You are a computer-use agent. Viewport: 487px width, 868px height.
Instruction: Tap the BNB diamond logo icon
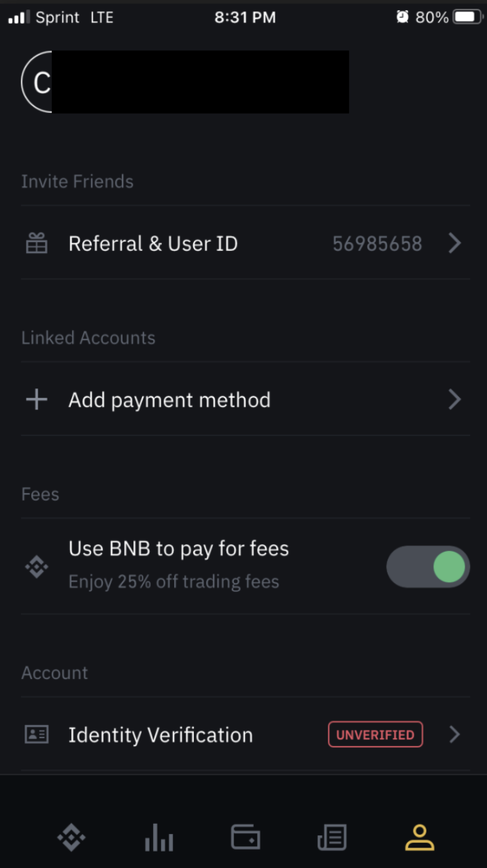tap(37, 566)
